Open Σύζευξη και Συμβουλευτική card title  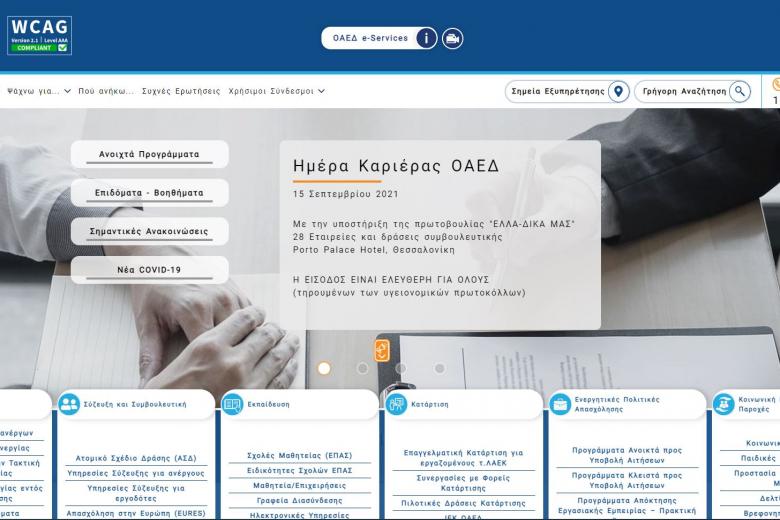(135, 404)
